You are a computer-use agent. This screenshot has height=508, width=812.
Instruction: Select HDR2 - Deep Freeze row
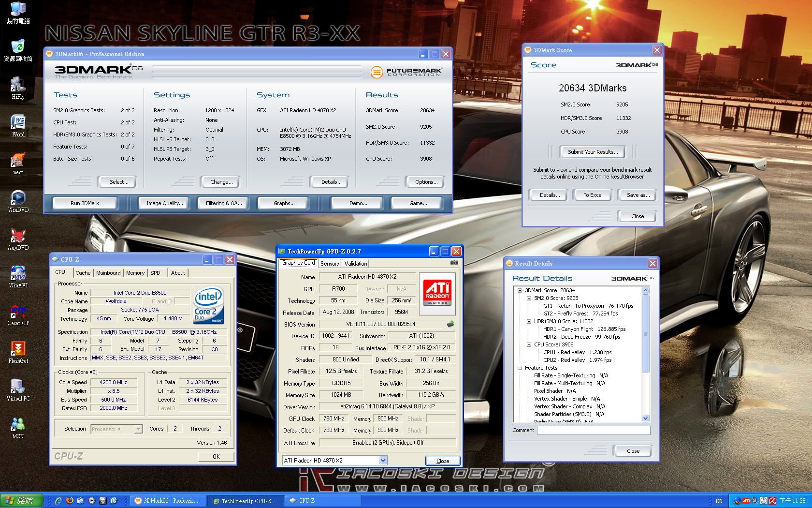pos(581,337)
